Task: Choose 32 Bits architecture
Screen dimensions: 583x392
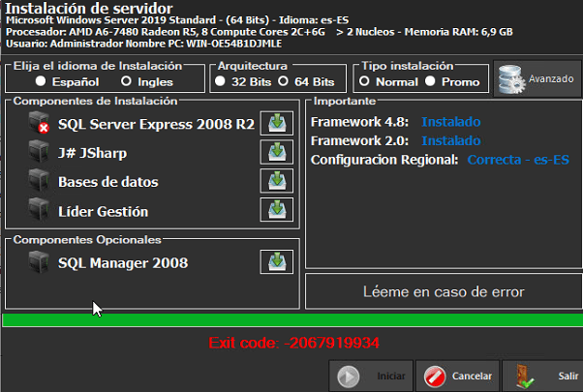Action: (x=221, y=82)
